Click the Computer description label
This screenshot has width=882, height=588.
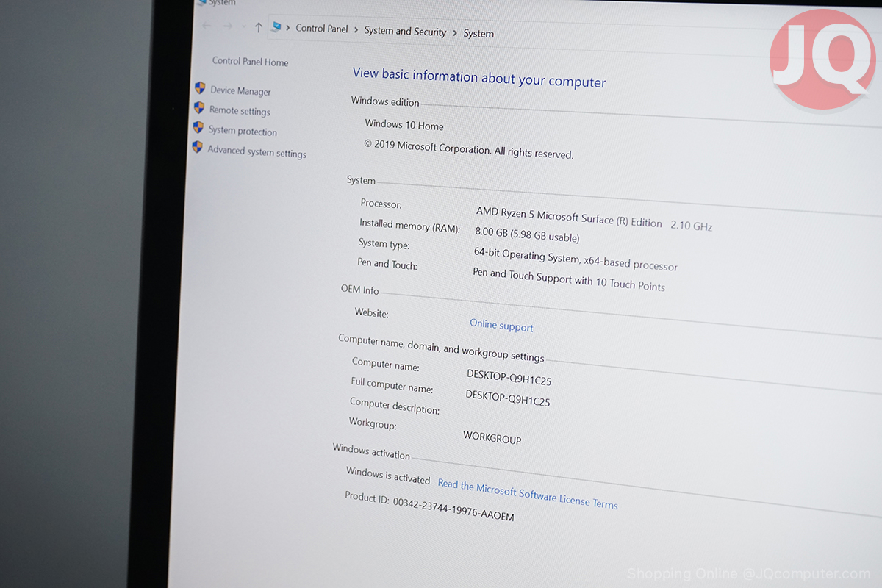(394, 406)
